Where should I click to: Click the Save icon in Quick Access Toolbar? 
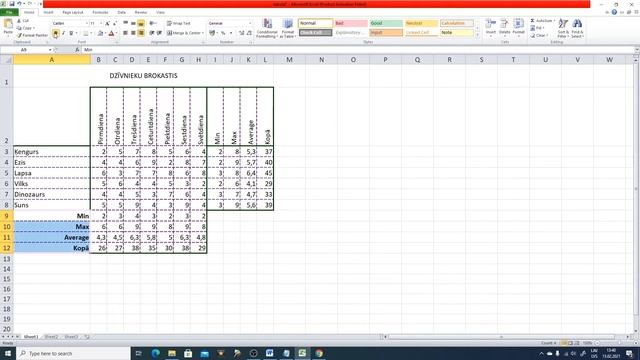tap(11, 4)
